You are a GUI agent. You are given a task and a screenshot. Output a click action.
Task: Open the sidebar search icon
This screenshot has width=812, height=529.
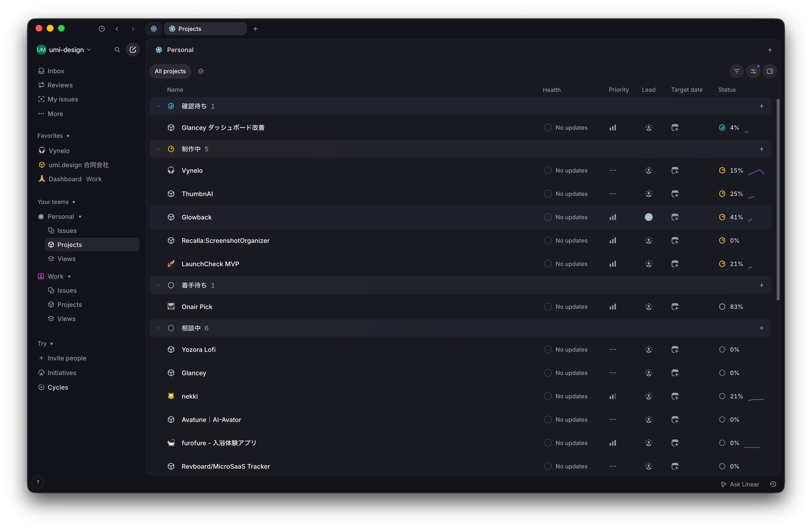117,50
